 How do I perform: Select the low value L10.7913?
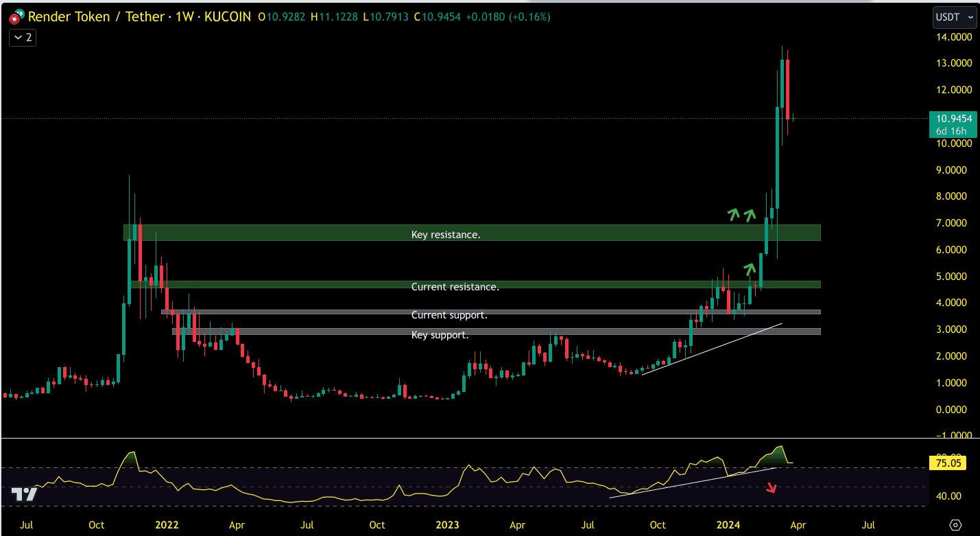(x=386, y=16)
